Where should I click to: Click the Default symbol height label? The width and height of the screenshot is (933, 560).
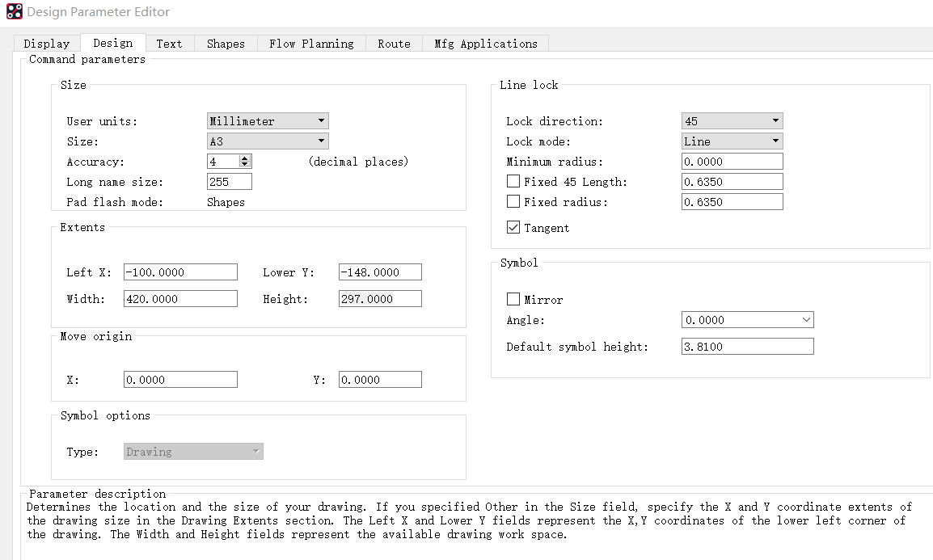(x=577, y=347)
